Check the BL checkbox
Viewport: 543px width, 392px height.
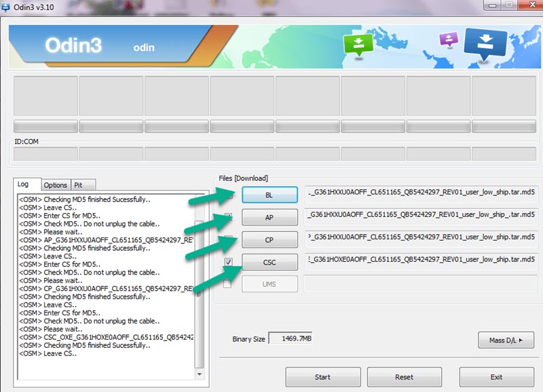tap(229, 194)
